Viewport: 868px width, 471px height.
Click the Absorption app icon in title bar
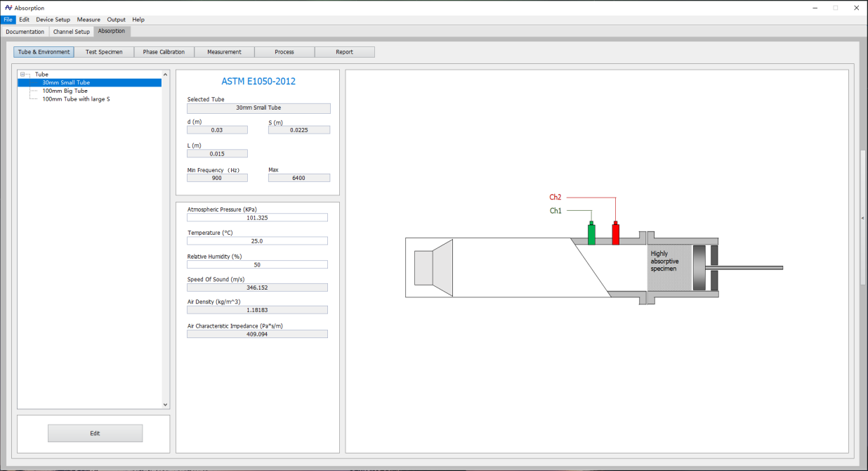coord(8,8)
